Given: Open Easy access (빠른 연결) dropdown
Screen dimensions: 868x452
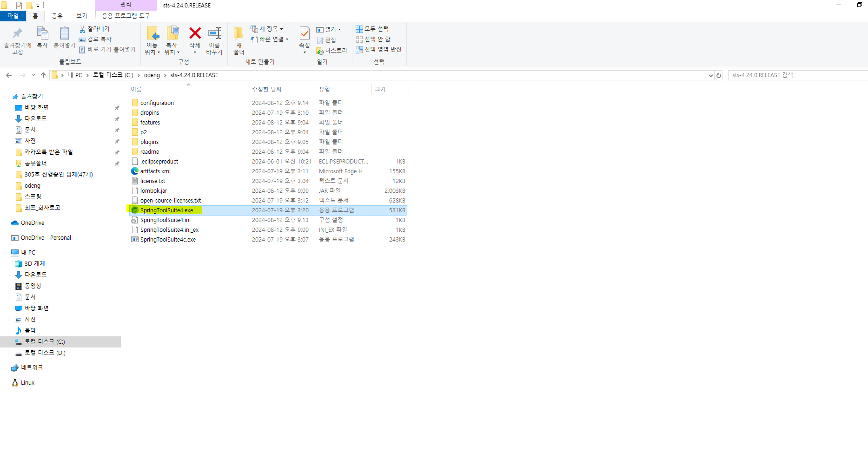Looking at the screenshot, I should (x=269, y=39).
